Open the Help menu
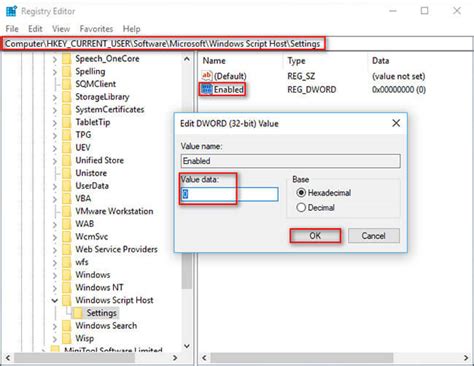 (x=131, y=29)
